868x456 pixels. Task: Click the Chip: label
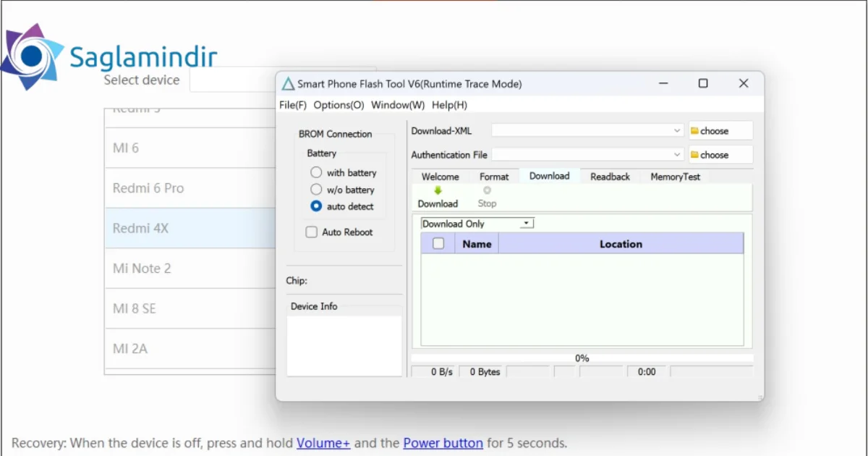(x=297, y=281)
